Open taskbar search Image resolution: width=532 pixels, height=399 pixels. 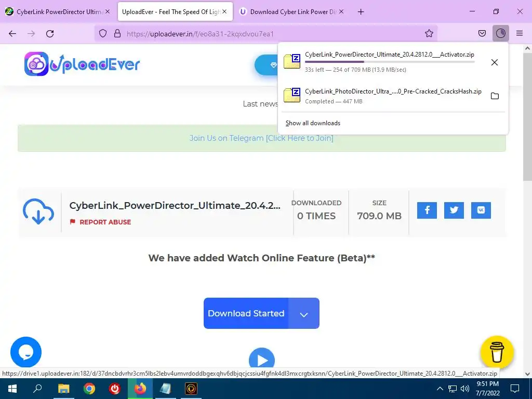coord(37,389)
